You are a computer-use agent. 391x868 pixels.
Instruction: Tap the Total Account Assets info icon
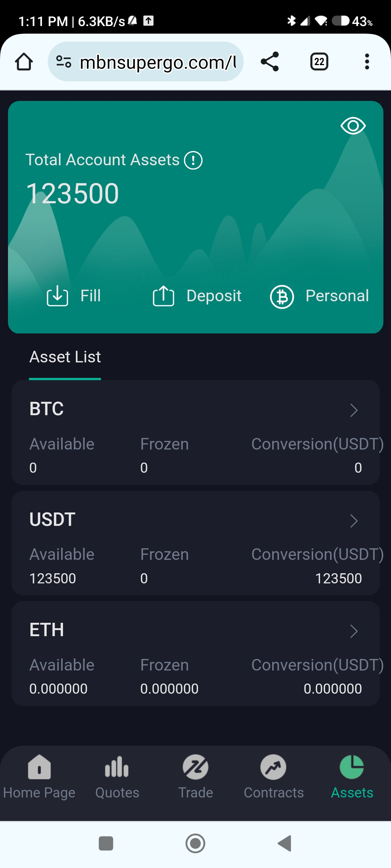193,160
